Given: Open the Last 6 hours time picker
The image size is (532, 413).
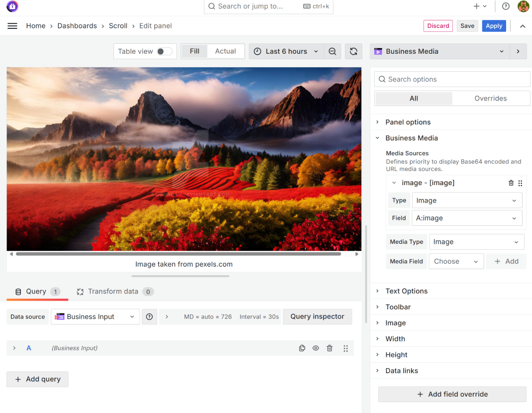Looking at the screenshot, I should 286,51.
